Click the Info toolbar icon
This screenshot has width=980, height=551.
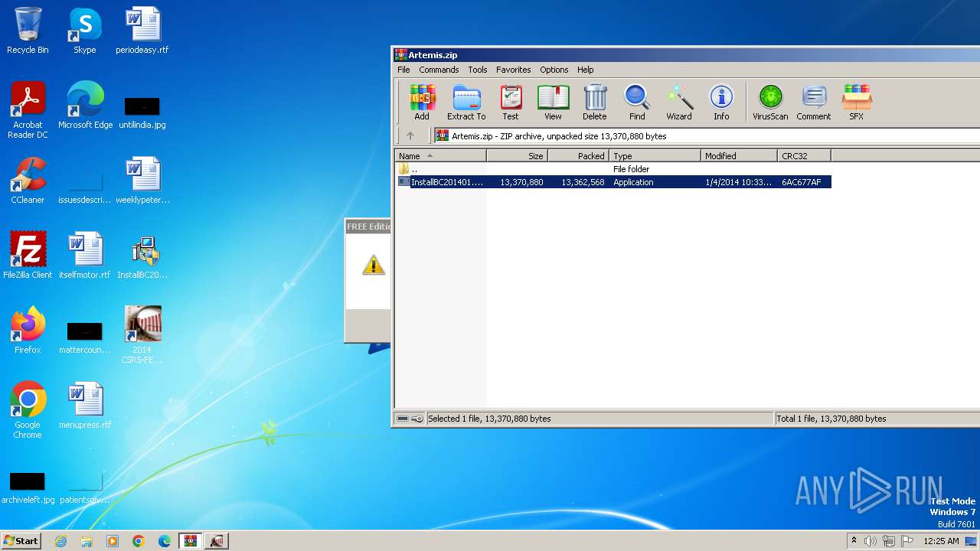[x=721, y=102]
